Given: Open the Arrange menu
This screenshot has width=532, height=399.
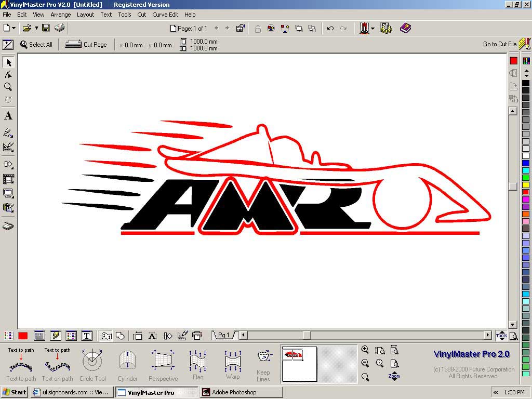Looking at the screenshot, I should [61, 15].
